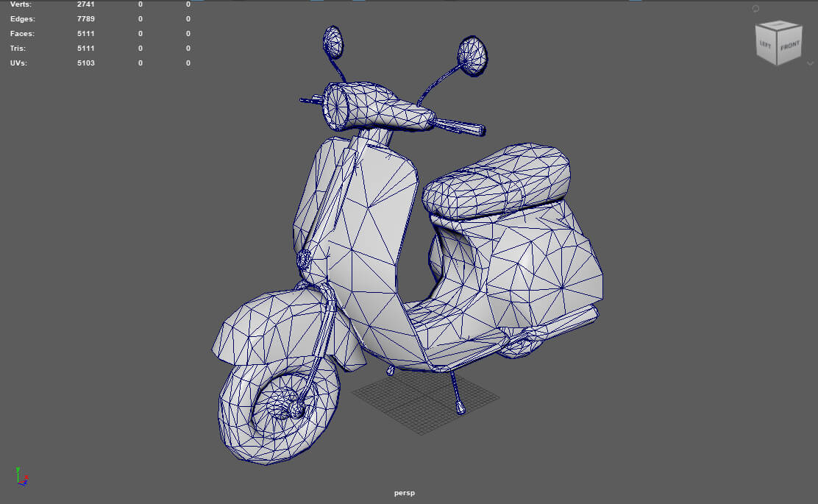Click the 2741 vertex count value
The image size is (818, 504).
tap(86, 4)
